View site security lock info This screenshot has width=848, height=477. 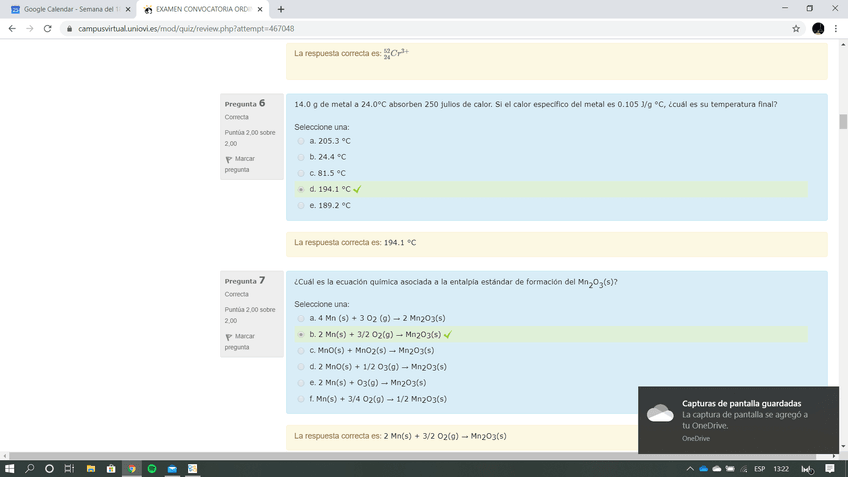pos(69,29)
